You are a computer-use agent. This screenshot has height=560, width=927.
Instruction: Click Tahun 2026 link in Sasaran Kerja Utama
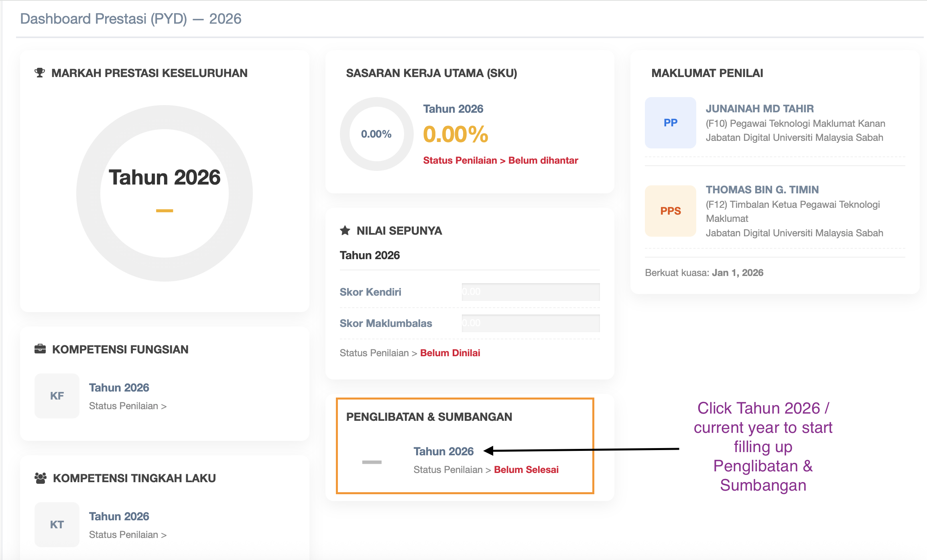click(x=453, y=109)
